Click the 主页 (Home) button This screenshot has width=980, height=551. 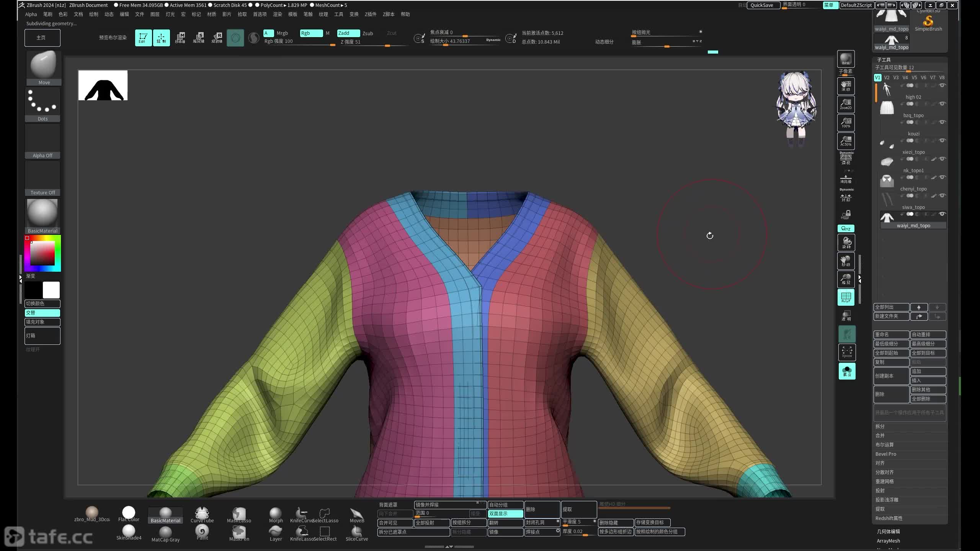coord(42,38)
